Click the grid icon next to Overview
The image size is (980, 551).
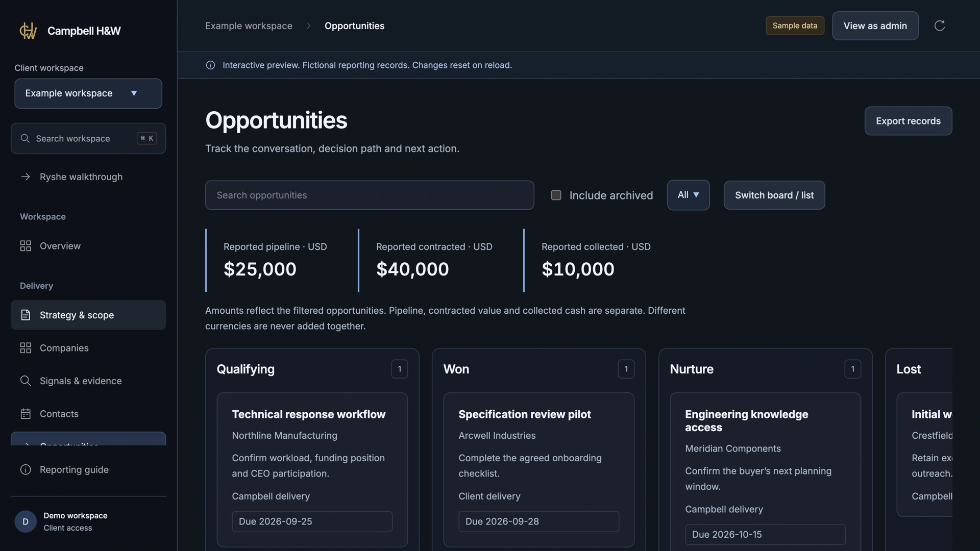pyautogui.click(x=26, y=246)
